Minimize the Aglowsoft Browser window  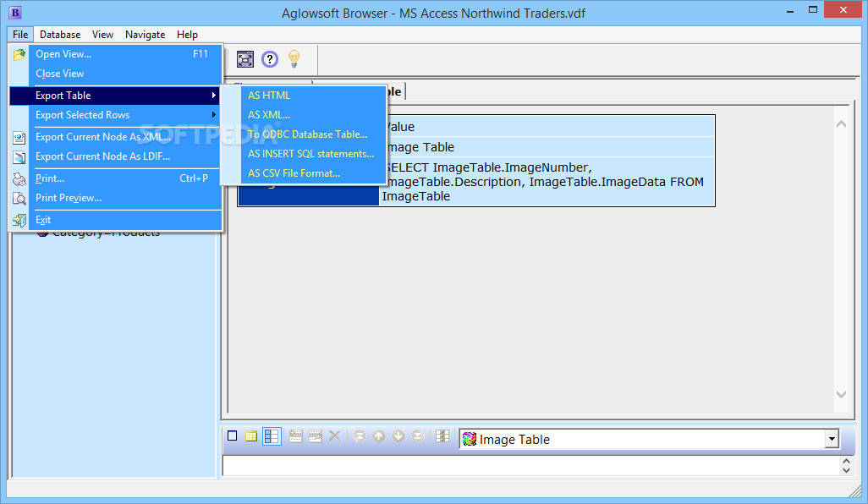click(790, 10)
